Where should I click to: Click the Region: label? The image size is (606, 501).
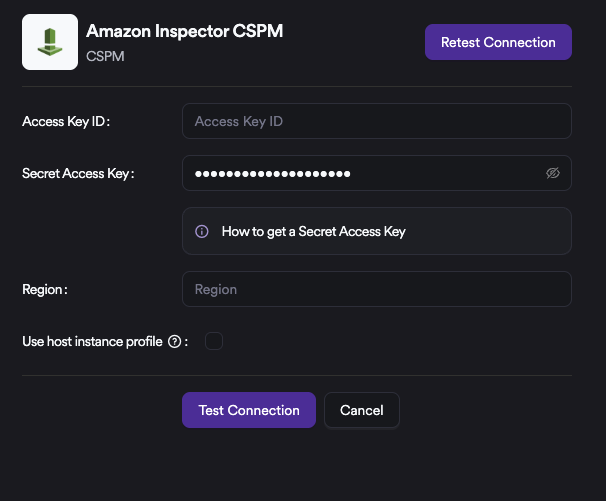pos(45,290)
